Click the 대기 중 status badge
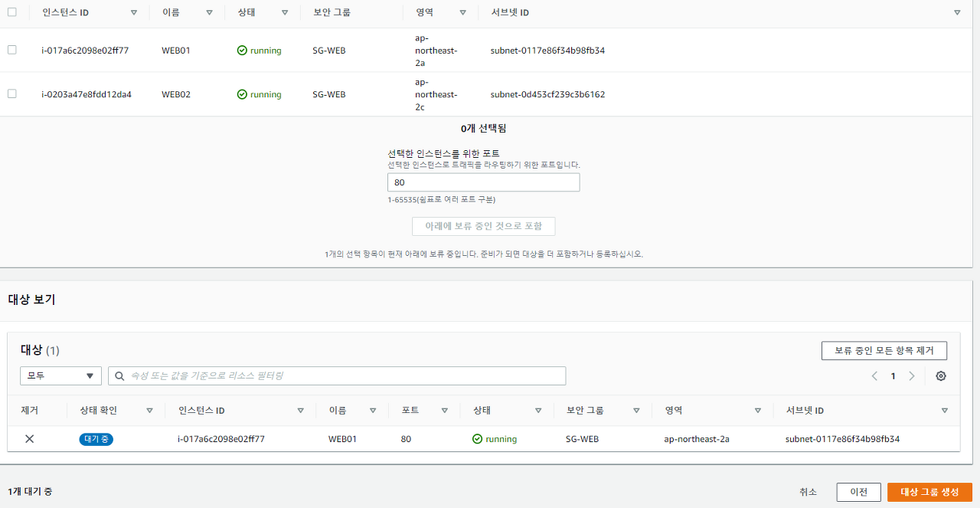Image resolution: width=980 pixels, height=508 pixels. pos(96,439)
